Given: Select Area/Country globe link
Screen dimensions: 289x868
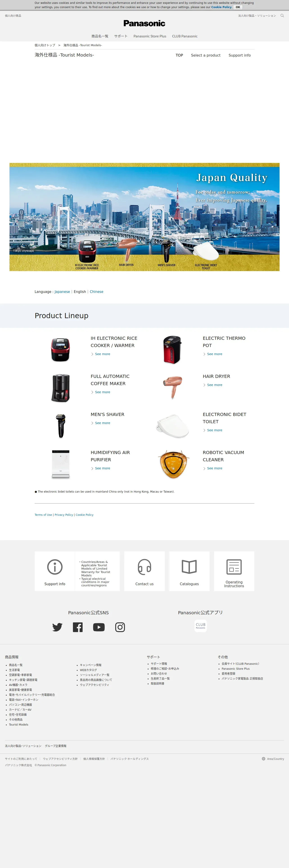Looking at the screenshot, I should pyautogui.click(x=273, y=759).
